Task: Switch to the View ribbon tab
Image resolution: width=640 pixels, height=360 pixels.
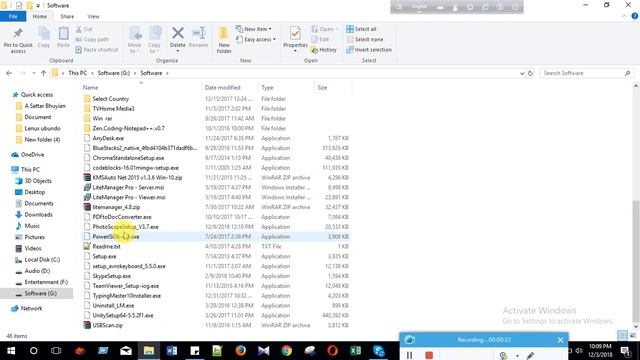Action: point(93,16)
